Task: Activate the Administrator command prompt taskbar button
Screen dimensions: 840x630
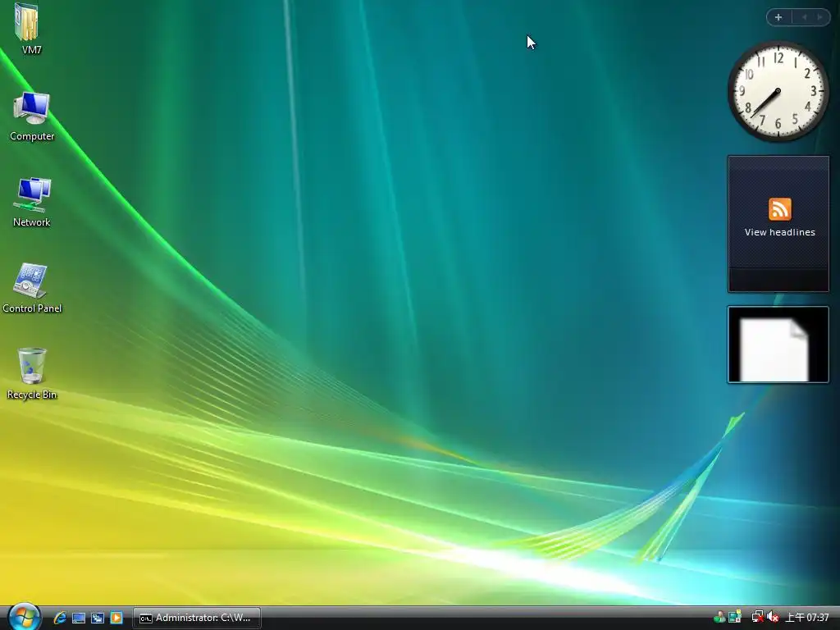Action: [x=197, y=618]
